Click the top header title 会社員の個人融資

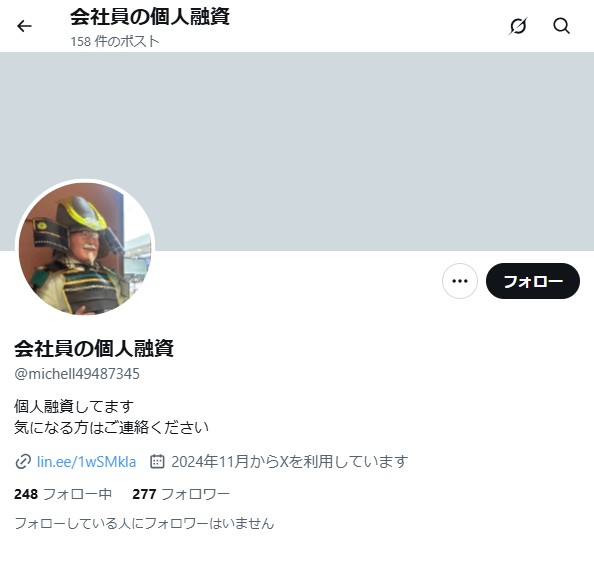150,16
